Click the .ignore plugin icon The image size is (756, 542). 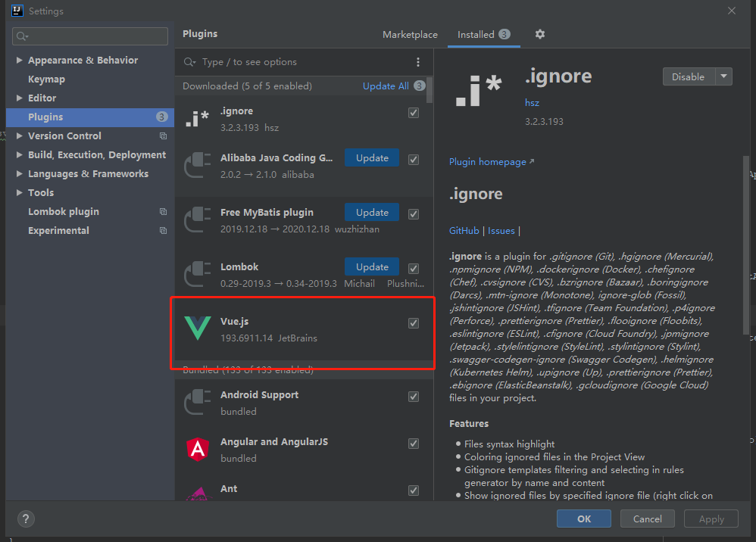[x=197, y=117]
